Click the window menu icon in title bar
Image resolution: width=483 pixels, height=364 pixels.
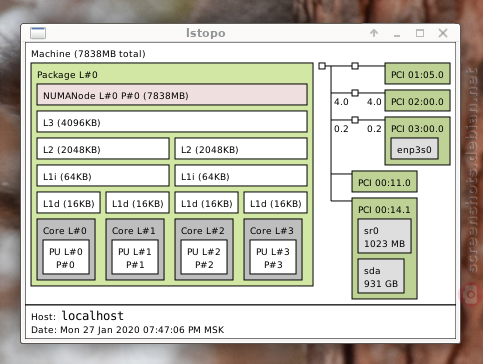tap(38, 33)
